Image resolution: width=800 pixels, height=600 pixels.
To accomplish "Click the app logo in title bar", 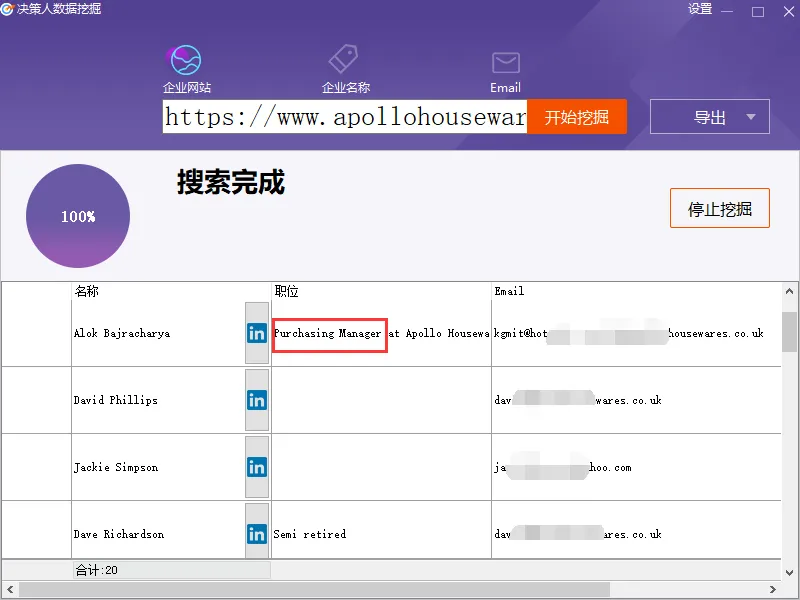I will click(x=7, y=9).
